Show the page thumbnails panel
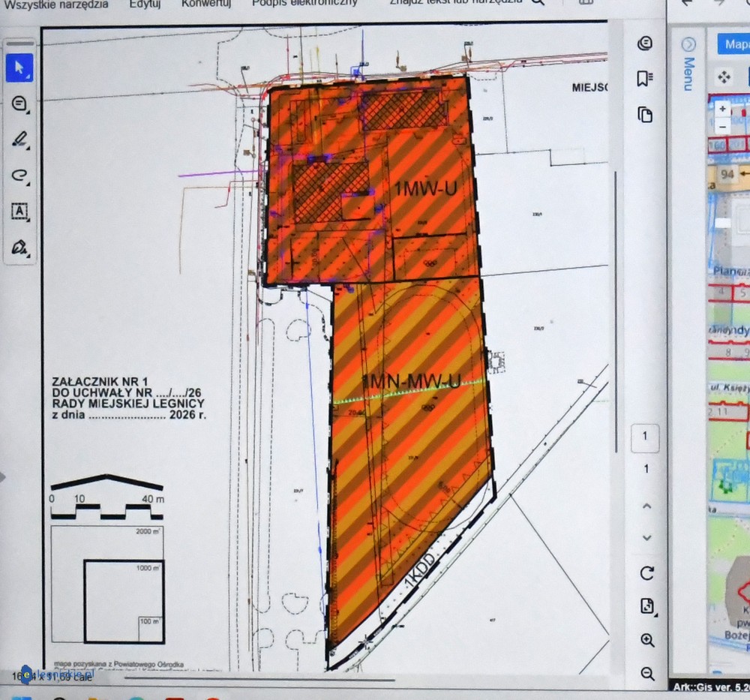Image resolution: width=750 pixels, height=700 pixels. [x=644, y=114]
